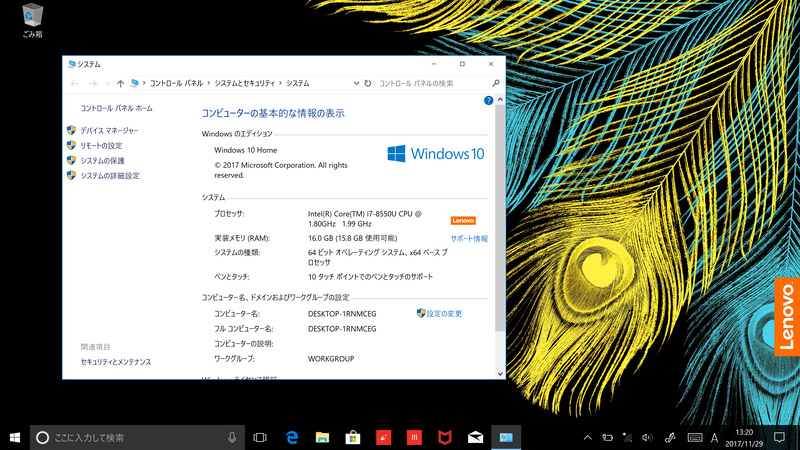800x450 pixels.
Task: Open リモートの設定 link
Action: click(101, 145)
